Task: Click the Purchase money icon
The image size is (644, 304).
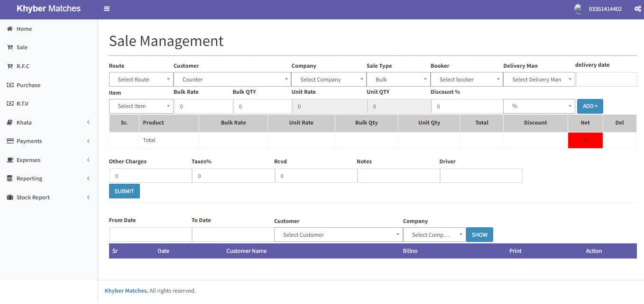Action: pos(9,85)
